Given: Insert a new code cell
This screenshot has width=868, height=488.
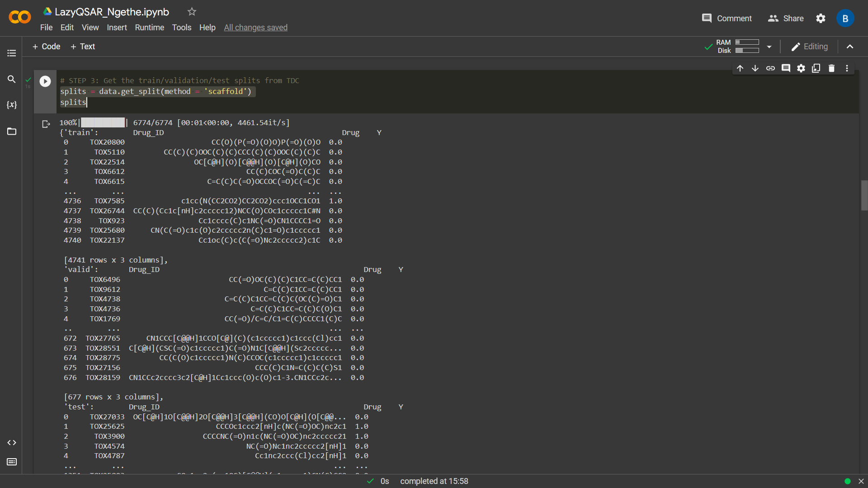Looking at the screenshot, I should [x=46, y=47].
